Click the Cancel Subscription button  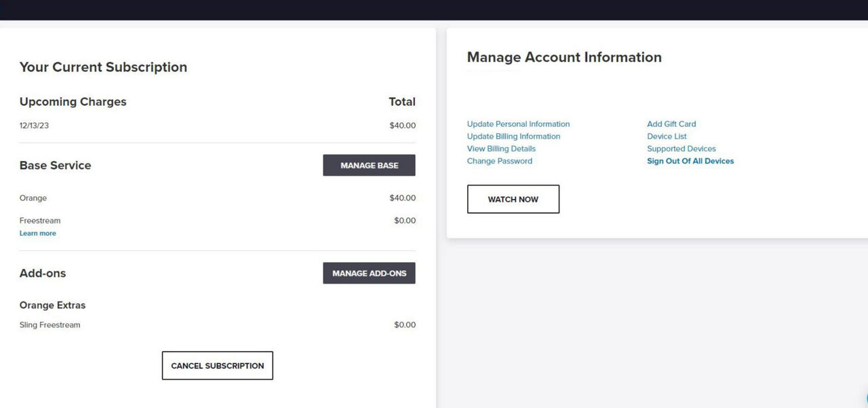(218, 365)
